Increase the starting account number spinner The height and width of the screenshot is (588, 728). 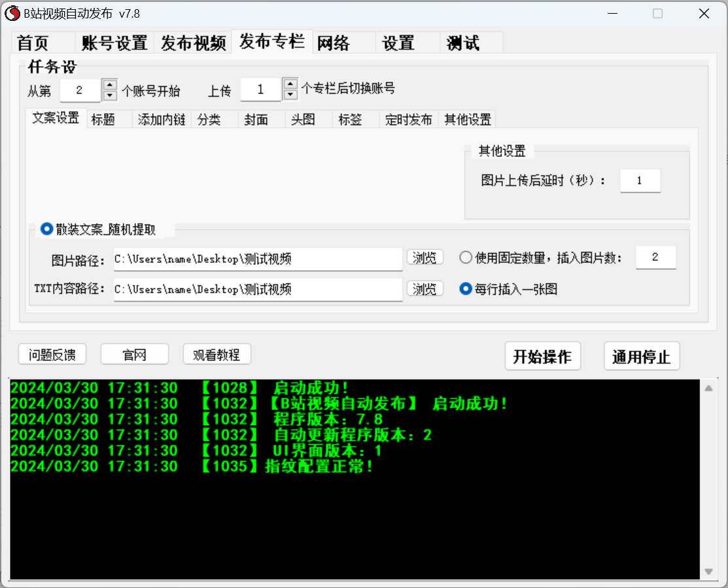click(x=110, y=85)
